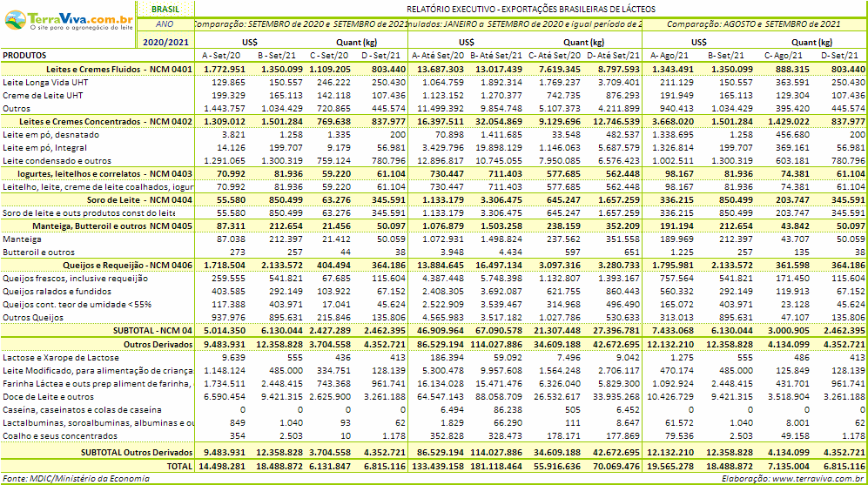Select Iogurtes, leitelhos e correlatos - NCM 0403
The width and height of the screenshot is (868, 485).
pos(104,174)
